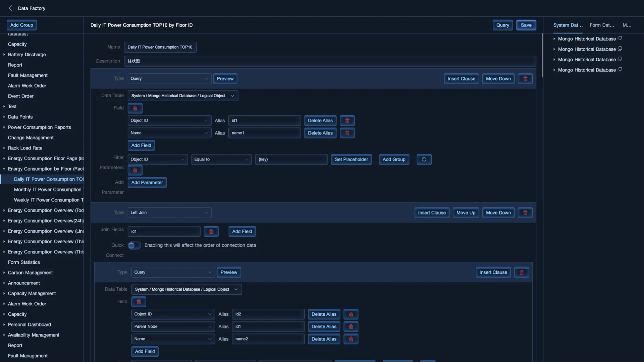
Task: Open the Equal to filter operator dropdown
Action: click(x=221, y=159)
